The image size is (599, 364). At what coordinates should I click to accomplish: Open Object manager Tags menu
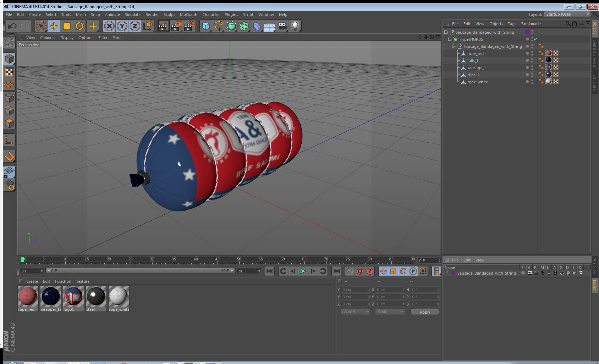[x=512, y=24]
